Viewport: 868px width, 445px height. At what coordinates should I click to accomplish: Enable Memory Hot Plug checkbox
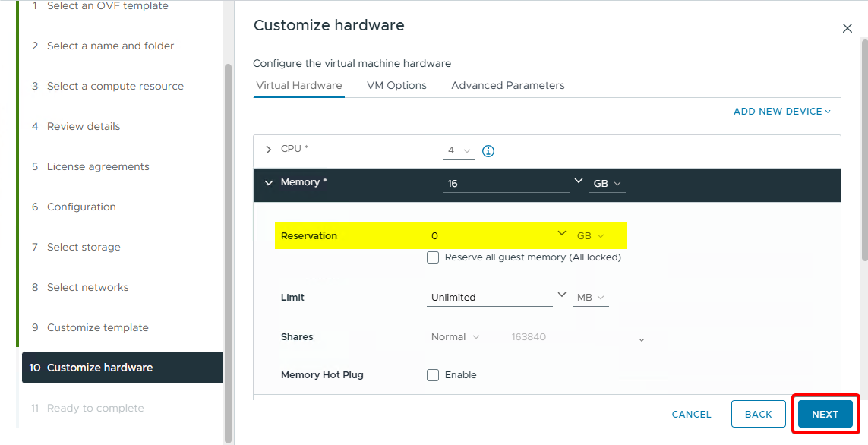[433, 375]
